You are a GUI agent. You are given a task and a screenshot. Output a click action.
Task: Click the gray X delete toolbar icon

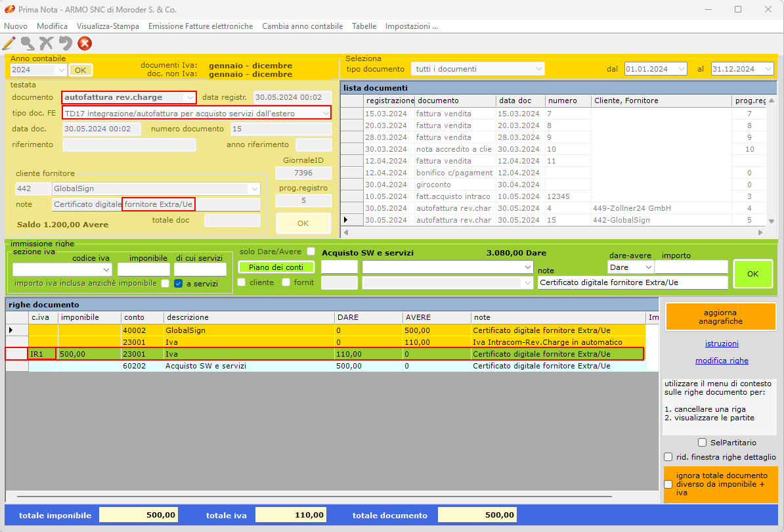[46, 44]
